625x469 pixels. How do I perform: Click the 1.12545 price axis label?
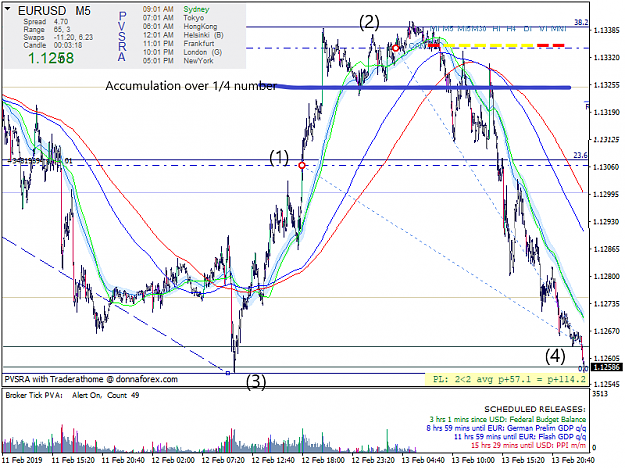[607, 385]
